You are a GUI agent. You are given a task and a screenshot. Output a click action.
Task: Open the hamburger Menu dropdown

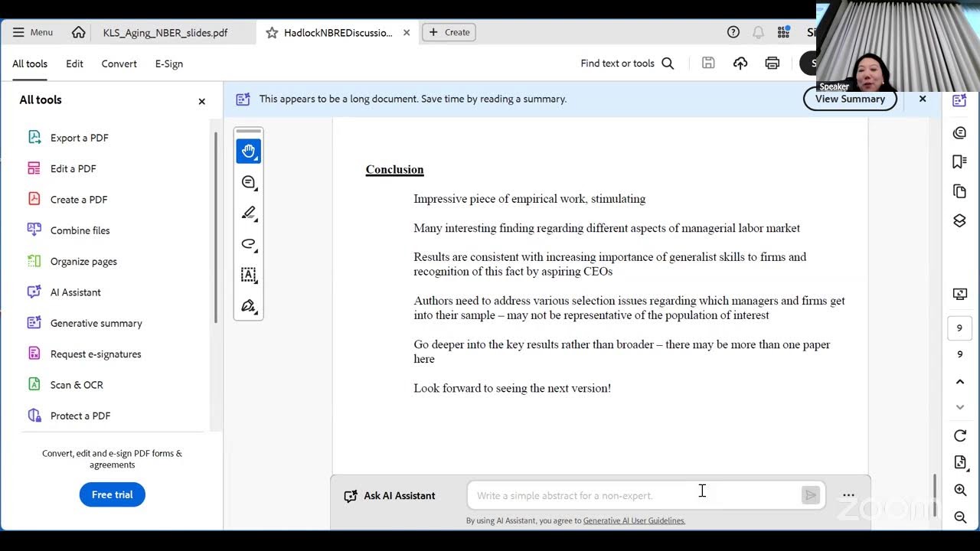pyautogui.click(x=33, y=32)
